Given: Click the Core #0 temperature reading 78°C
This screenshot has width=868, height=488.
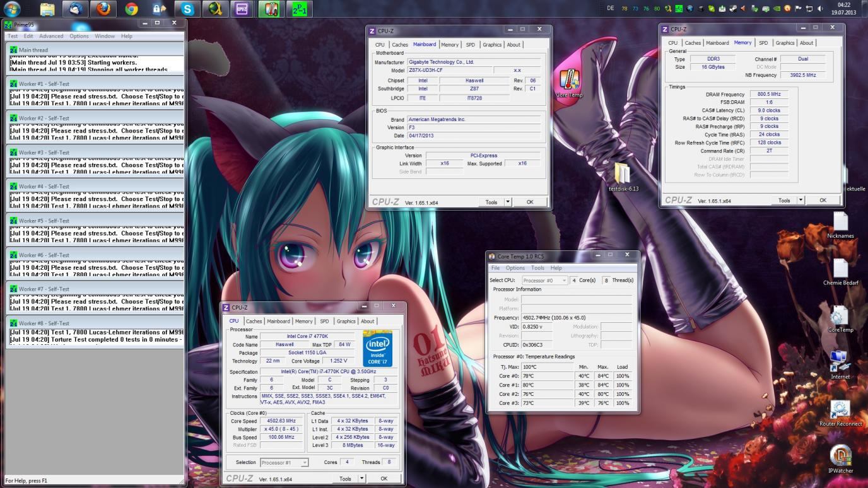Looking at the screenshot, I should coord(548,376).
